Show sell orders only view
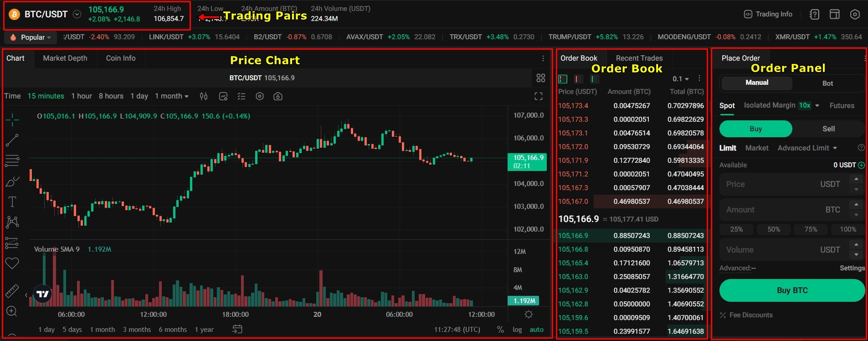This screenshot has height=341, width=868. pyautogui.click(x=579, y=79)
